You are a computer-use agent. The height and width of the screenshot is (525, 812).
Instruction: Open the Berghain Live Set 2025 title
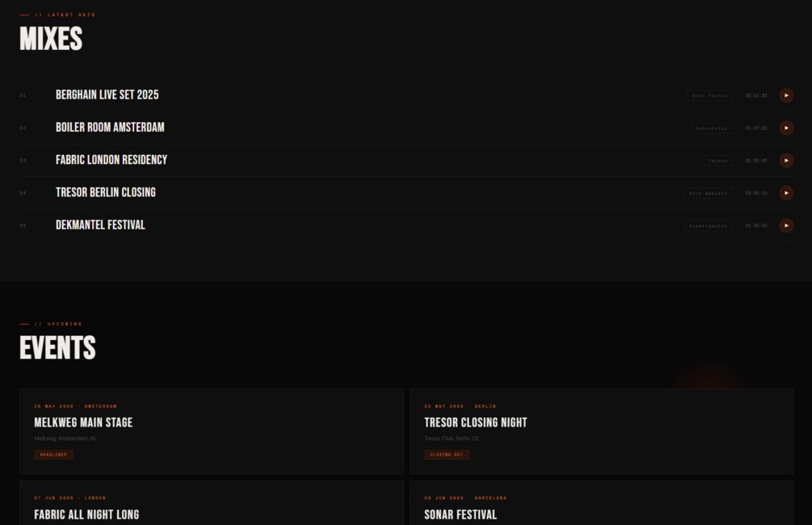(107, 95)
